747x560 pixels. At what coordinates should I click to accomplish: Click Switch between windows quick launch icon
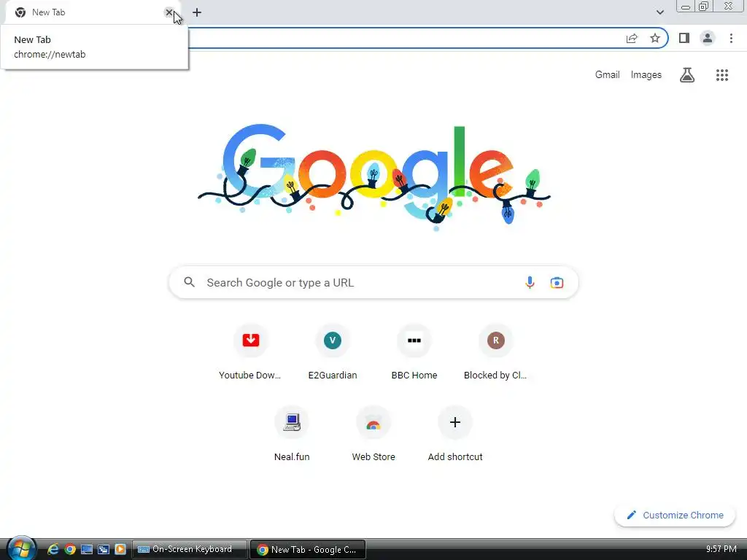104,549
